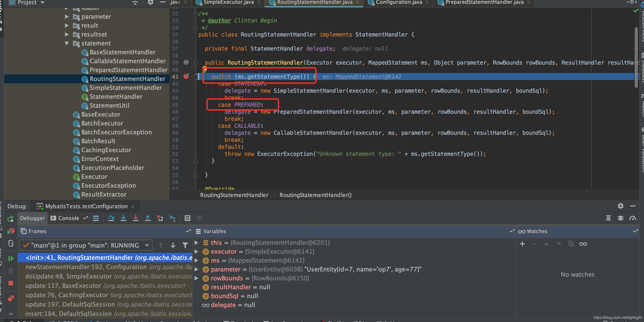Expand the parameter package folder
Image resolution: width=644 pixels, height=322 pixels.
tap(66, 17)
